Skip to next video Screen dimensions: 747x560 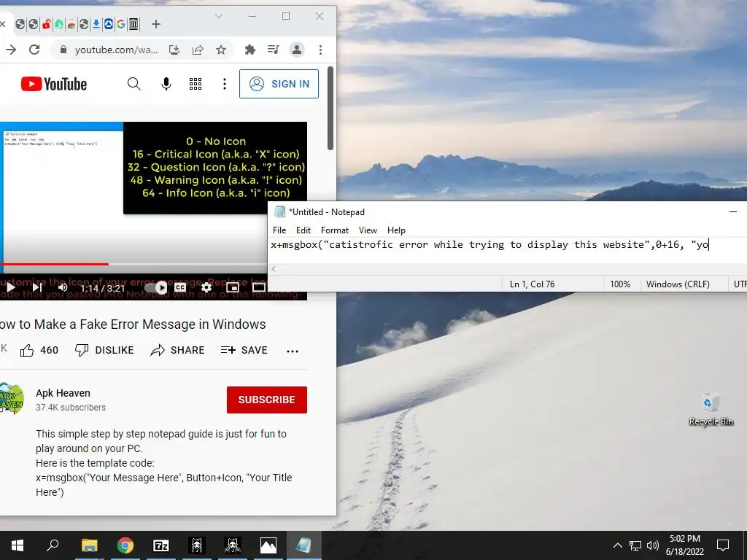[x=37, y=287]
